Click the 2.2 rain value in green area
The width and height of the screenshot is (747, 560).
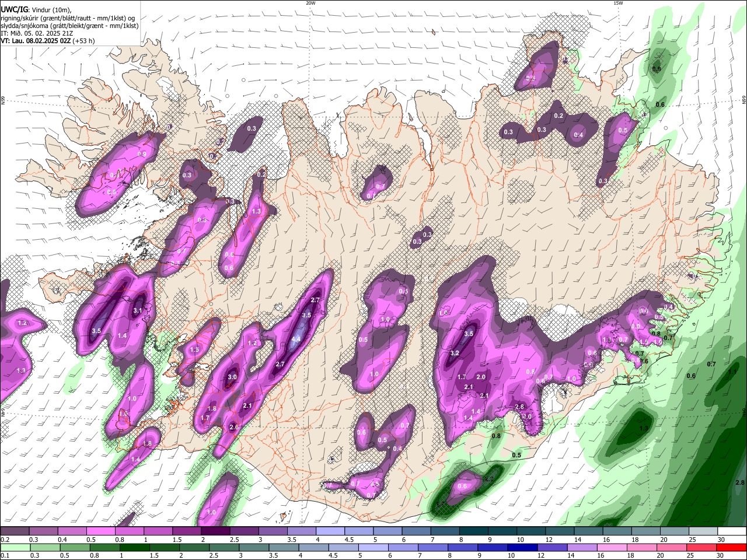click(489, 479)
